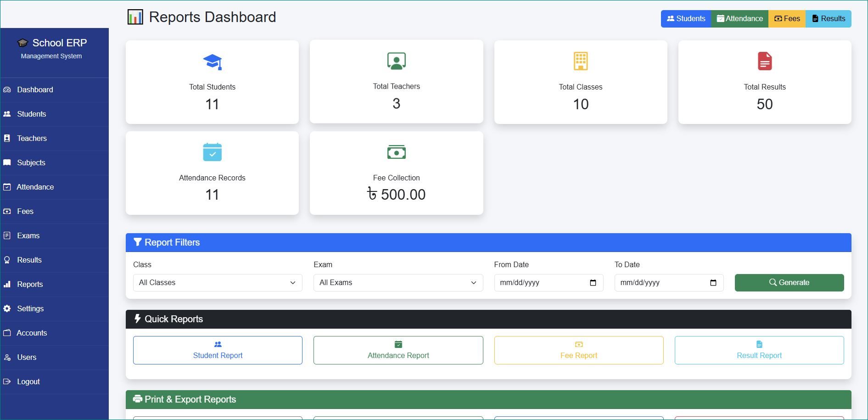The image size is (868, 420).
Task: Click the From Date input field
Action: 549,283
